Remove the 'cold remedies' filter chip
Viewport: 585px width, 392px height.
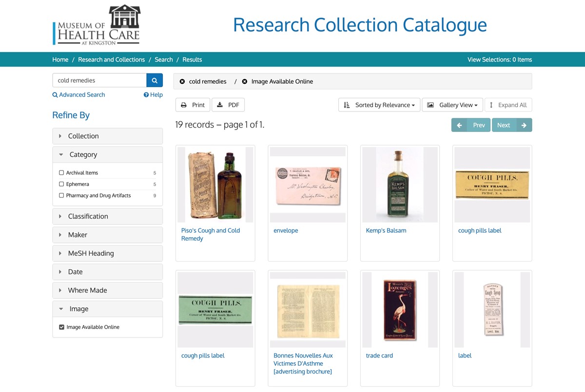coord(183,81)
